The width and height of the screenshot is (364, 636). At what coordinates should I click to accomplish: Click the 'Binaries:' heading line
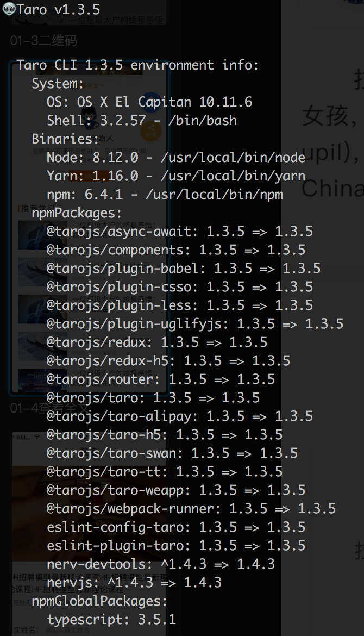[x=65, y=139]
